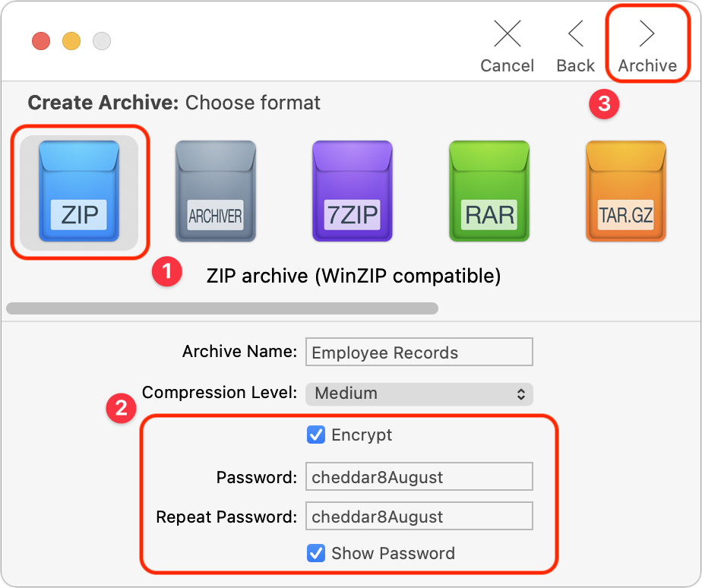This screenshot has height=588, width=702.
Task: Close the window with red button
Action: pyautogui.click(x=41, y=41)
